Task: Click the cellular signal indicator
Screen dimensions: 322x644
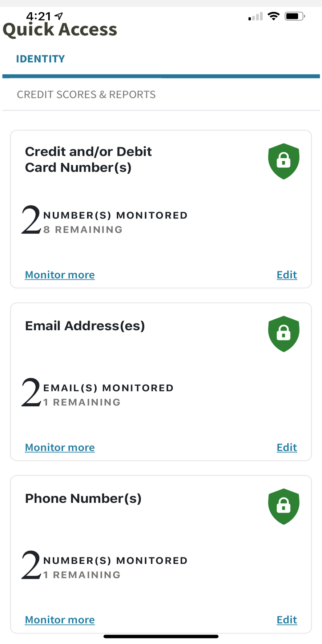Action: pyautogui.click(x=254, y=16)
